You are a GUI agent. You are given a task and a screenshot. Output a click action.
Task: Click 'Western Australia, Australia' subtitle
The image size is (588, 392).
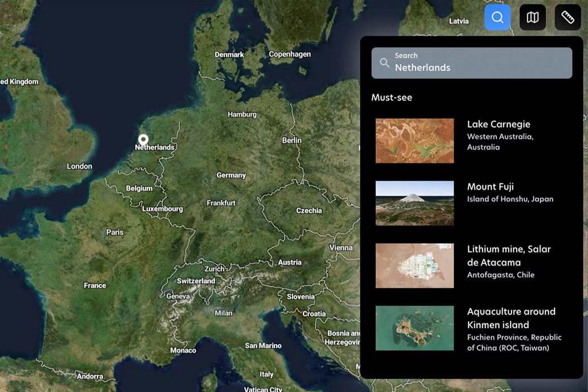click(x=500, y=142)
